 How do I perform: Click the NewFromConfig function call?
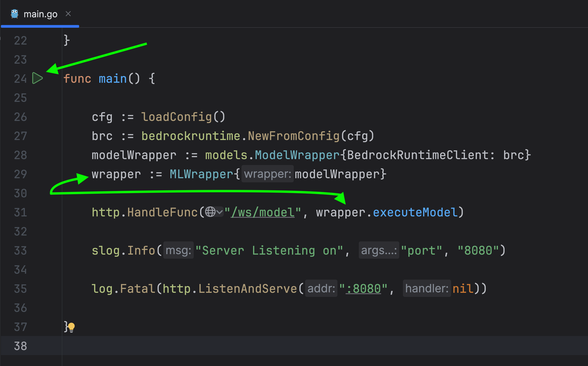pyautogui.click(x=293, y=136)
